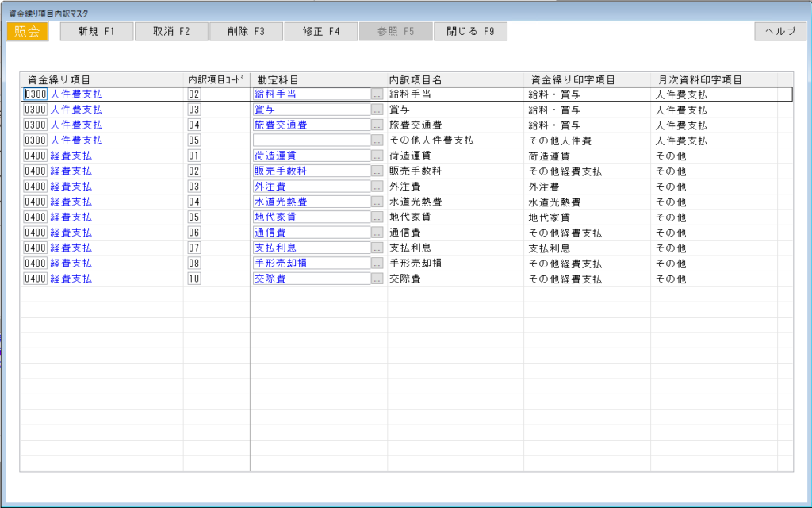Click the 削除 F3 button
Viewport: 812px width, 508px height.
coord(246,31)
